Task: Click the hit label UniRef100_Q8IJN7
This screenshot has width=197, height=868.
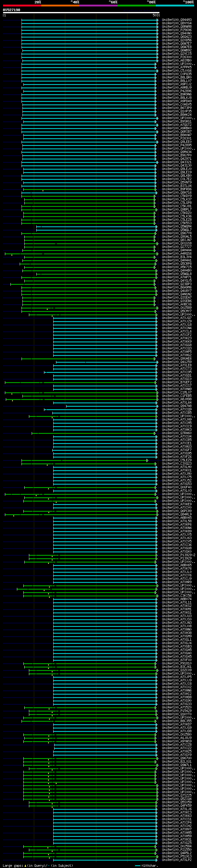Action: click(x=177, y=240)
